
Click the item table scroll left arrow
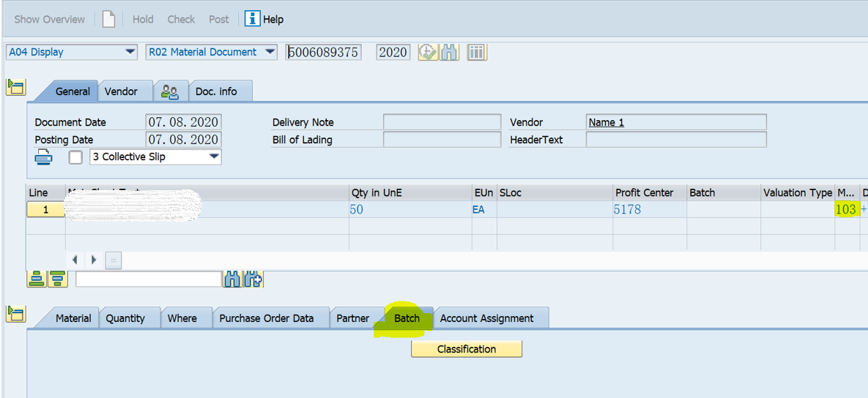75,260
